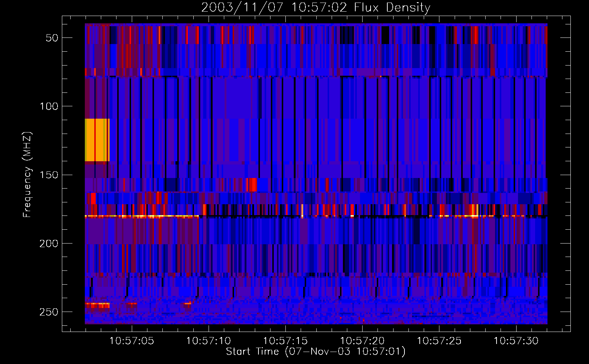Click the 10:57:15 time tick label
This screenshot has width=589, height=364.
point(285,341)
